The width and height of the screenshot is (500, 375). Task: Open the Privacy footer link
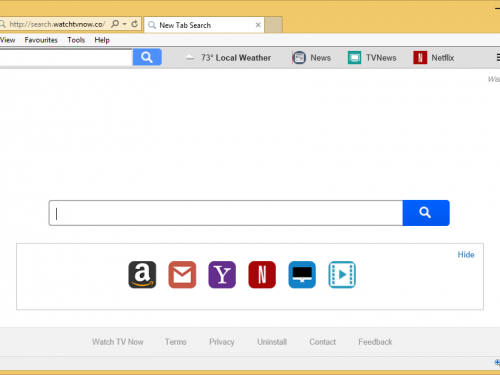[x=222, y=342]
